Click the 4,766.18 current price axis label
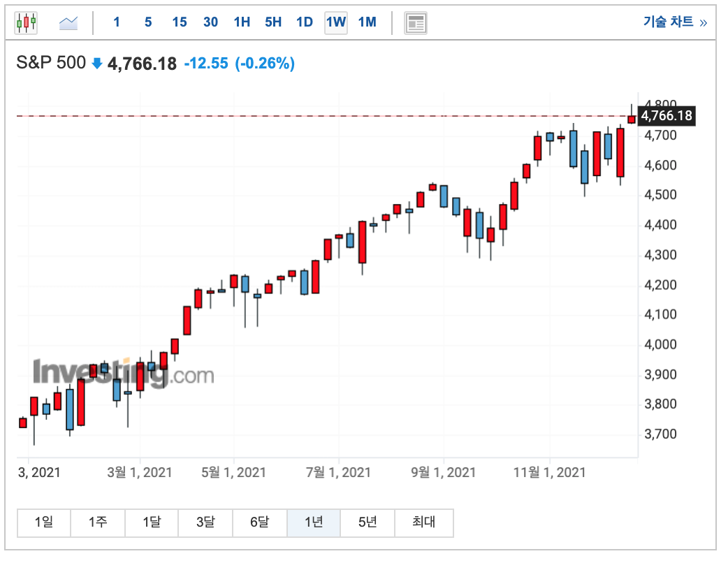 tap(667, 115)
